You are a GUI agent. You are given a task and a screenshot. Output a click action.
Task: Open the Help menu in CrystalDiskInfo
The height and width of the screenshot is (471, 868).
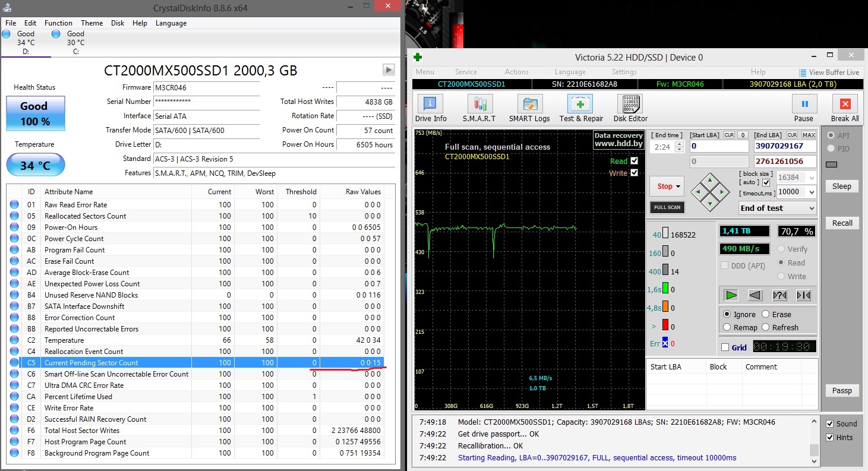point(140,23)
